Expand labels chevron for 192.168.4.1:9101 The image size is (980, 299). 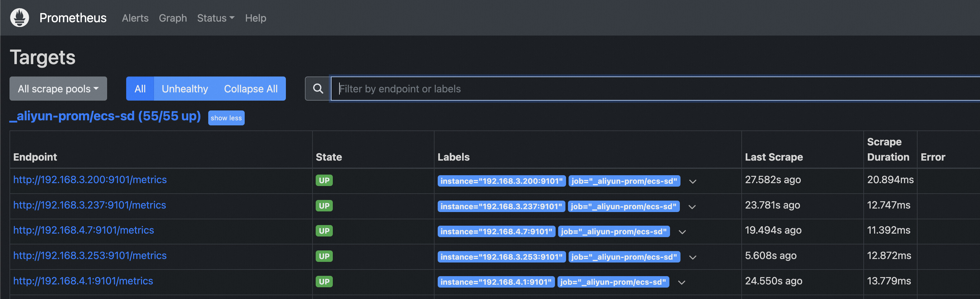681,282
